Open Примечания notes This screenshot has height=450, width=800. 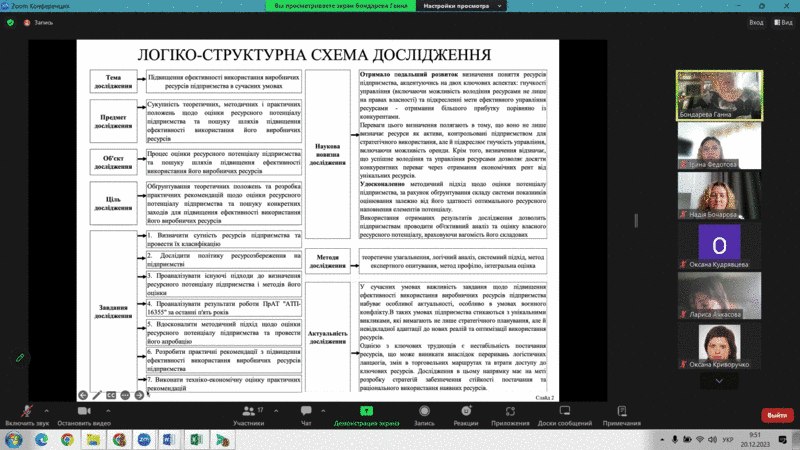coord(621,415)
